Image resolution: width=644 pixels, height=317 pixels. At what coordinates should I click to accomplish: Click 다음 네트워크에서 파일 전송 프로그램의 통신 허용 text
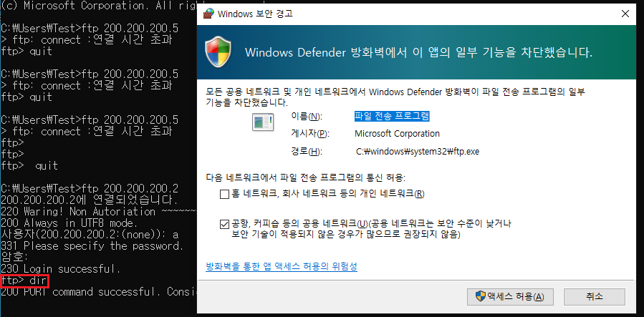click(306, 178)
